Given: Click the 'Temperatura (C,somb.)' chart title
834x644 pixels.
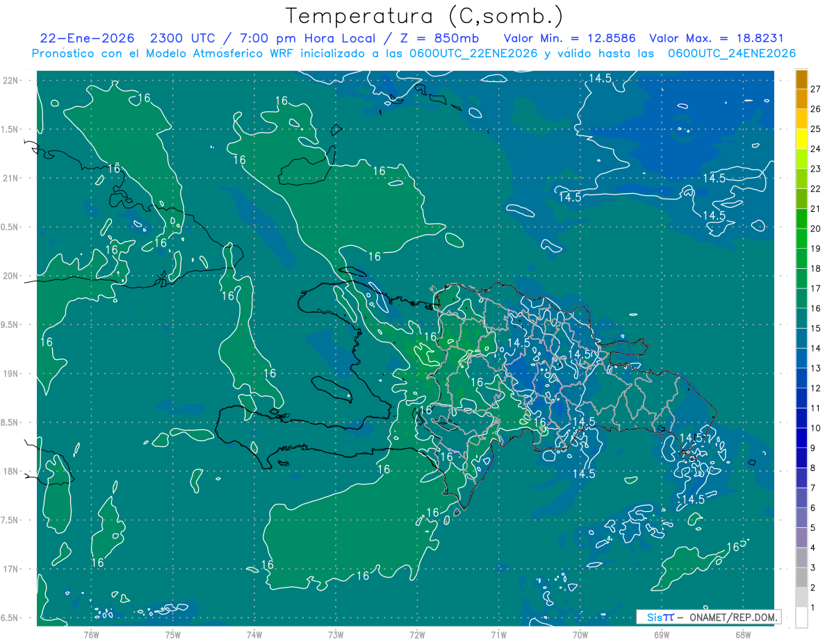Looking at the screenshot, I should (424, 16).
